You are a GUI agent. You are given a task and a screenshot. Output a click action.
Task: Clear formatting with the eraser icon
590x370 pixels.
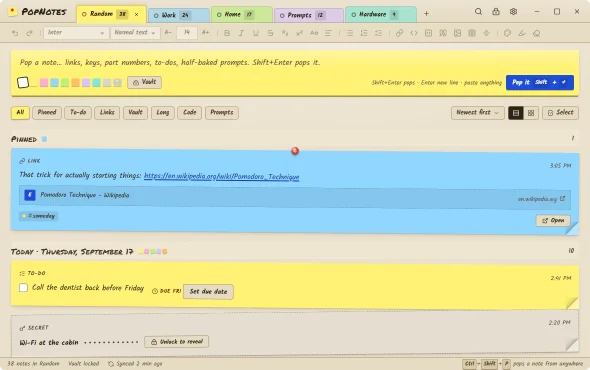tap(537, 33)
